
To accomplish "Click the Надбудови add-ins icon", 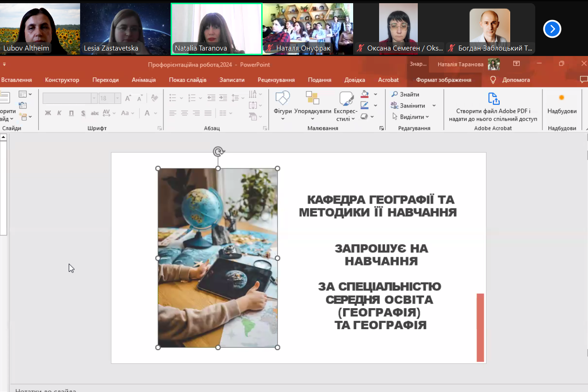I will pos(562,98).
